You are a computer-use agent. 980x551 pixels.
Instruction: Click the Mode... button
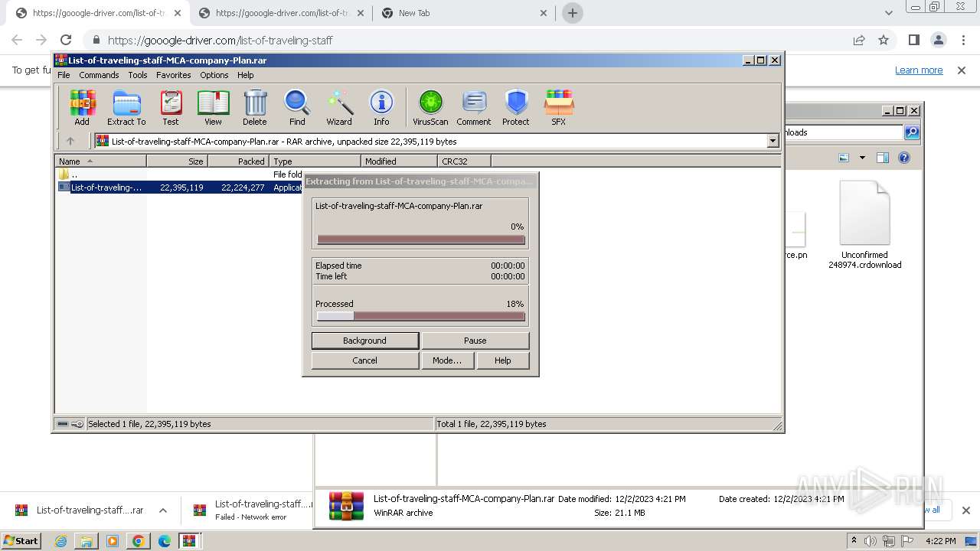447,360
